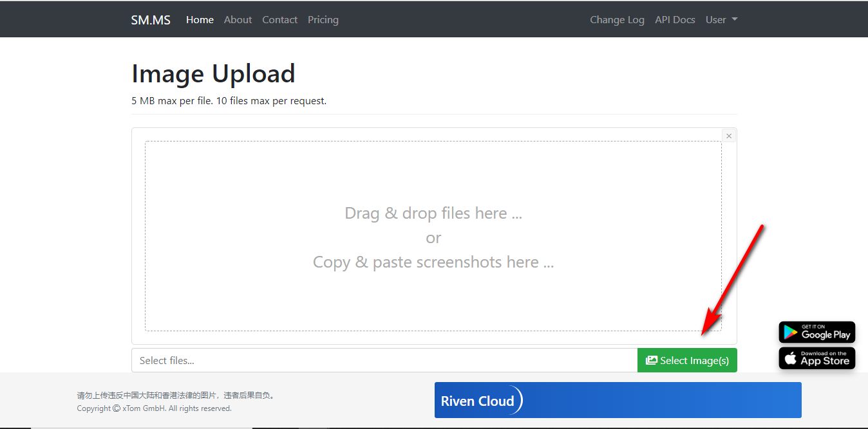This screenshot has height=429, width=868.
Task: Dismiss the upload panel with the X icon
Action: point(728,136)
